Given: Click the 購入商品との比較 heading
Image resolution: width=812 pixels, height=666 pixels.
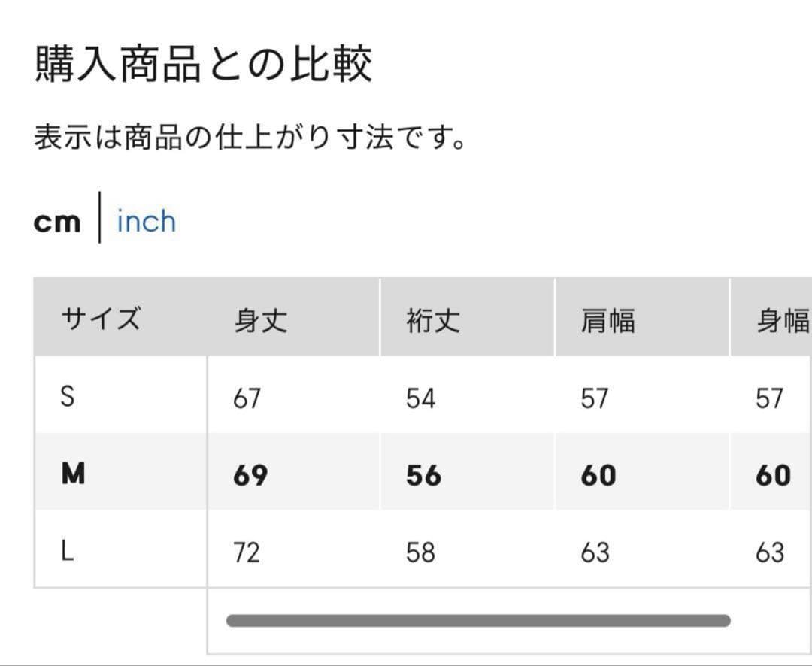Looking at the screenshot, I should coord(203,65).
